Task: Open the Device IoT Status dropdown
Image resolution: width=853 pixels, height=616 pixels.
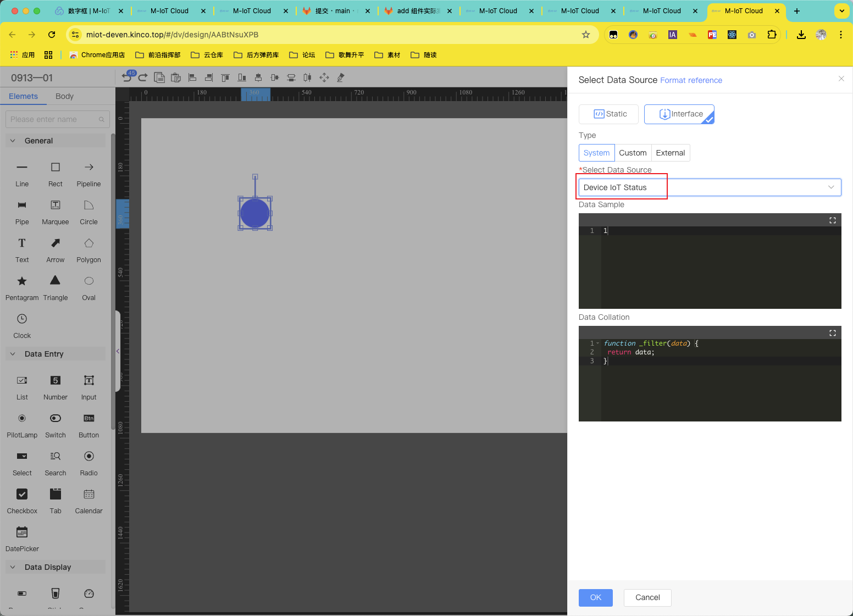Action: 709,187
